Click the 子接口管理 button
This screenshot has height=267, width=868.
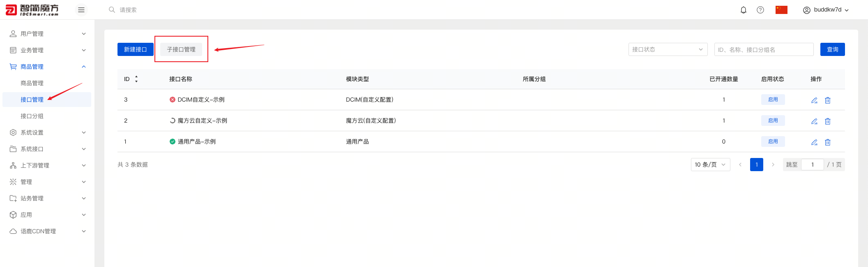181,49
